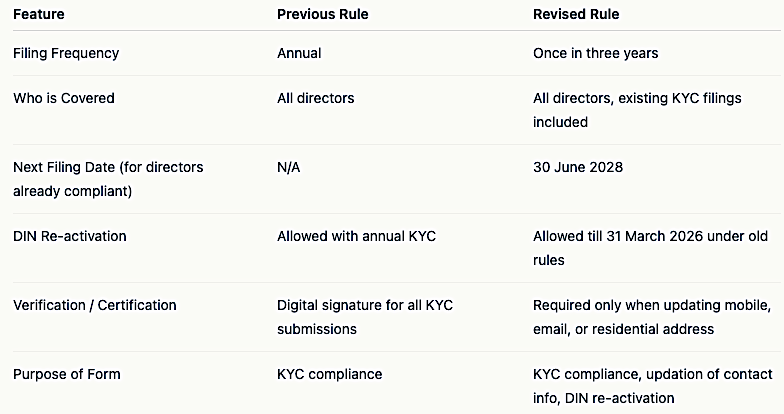Image resolution: width=784 pixels, height=414 pixels.
Task: Select the "Filing Frequency" row label
Action: click(x=68, y=53)
